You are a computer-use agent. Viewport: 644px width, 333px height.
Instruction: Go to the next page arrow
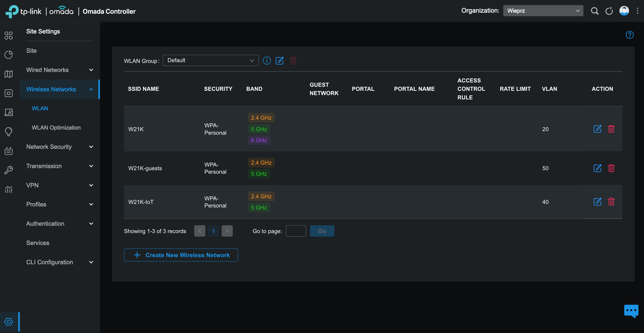tap(227, 231)
